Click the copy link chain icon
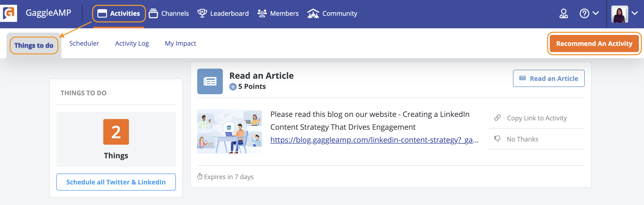Image resolution: width=644 pixels, height=205 pixels. pyautogui.click(x=497, y=118)
